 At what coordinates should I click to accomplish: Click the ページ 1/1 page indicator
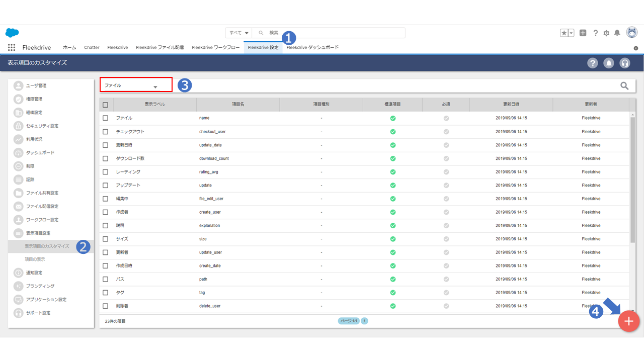[x=349, y=321]
